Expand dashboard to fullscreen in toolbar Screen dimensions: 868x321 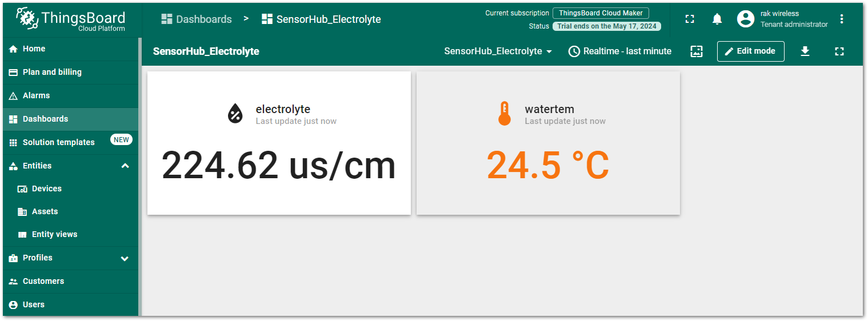[x=839, y=51]
